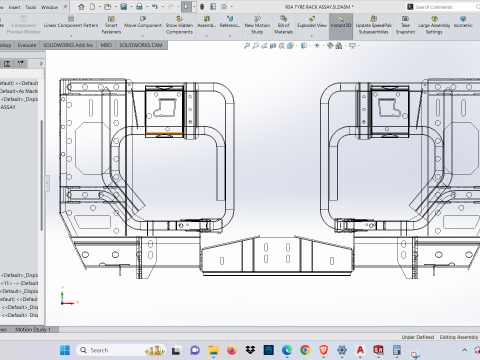Open Hide/Show Items eye icon

[x=317, y=46]
